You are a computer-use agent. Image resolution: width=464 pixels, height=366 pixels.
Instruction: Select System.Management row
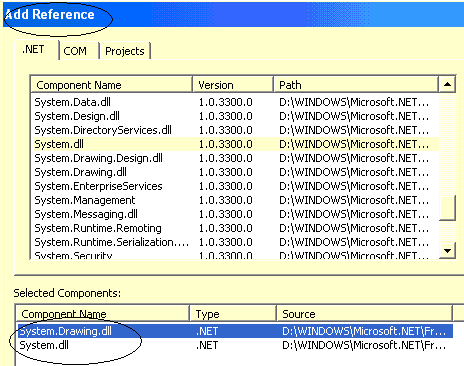pyautogui.click(x=235, y=200)
